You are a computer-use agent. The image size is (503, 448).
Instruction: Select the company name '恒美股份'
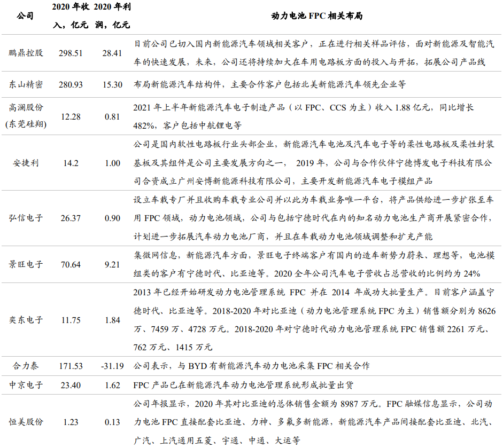pyautogui.click(x=26, y=422)
